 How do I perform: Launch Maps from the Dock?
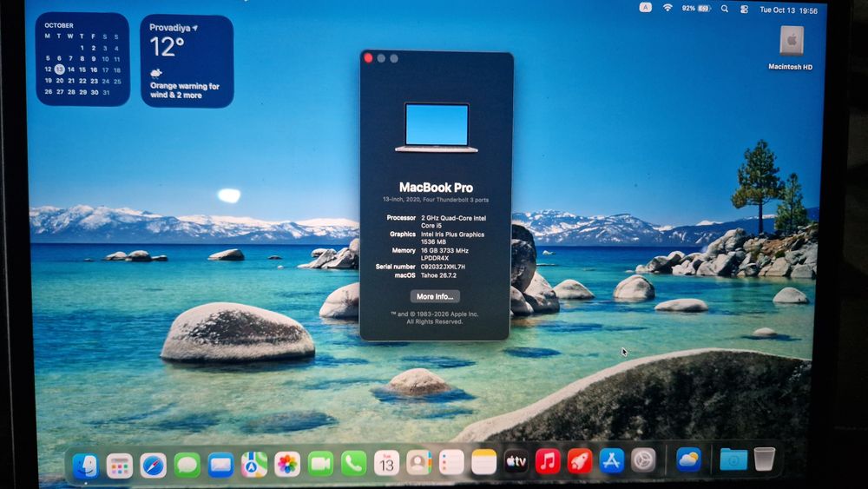coord(253,464)
